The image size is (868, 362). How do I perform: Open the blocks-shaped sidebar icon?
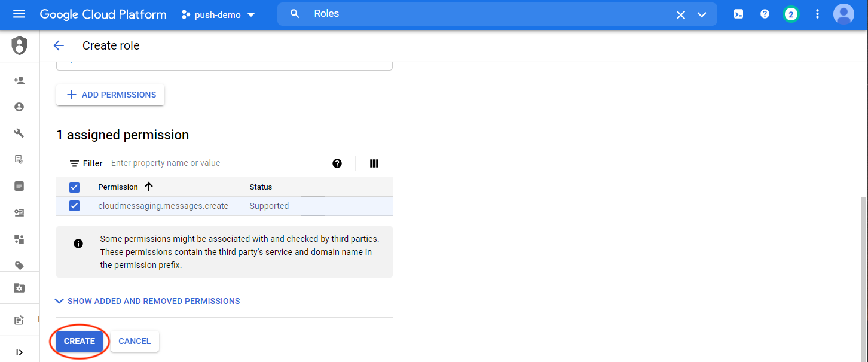pos(19,239)
